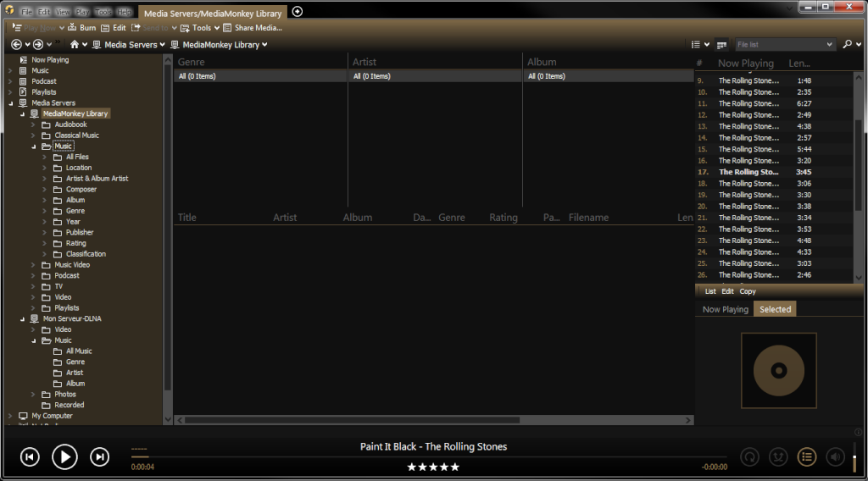Screen dimensions: 868x481
Task: Open the Edit menu in Now Playing panel
Action: click(x=727, y=291)
